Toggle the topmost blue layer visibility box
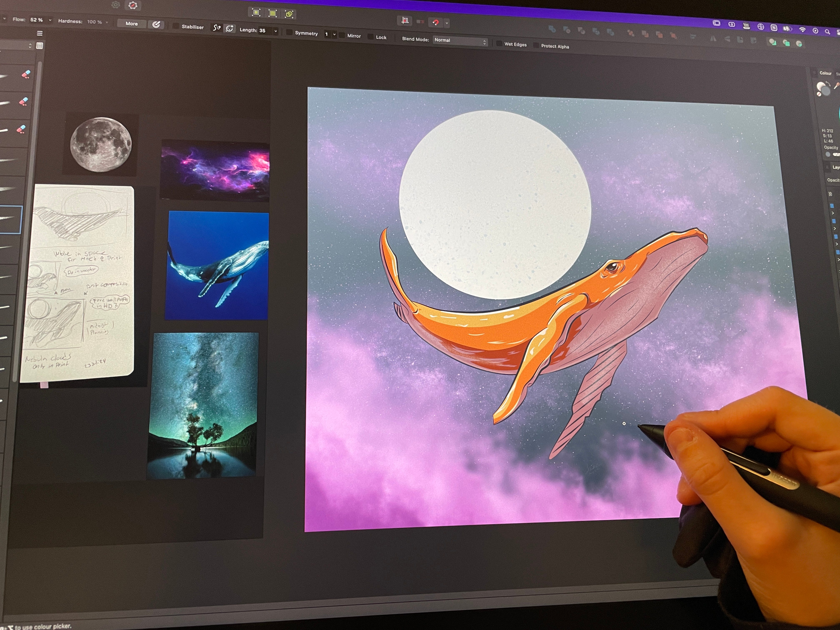The image size is (840, 630). pyautogui.click(x=832, y=206)
